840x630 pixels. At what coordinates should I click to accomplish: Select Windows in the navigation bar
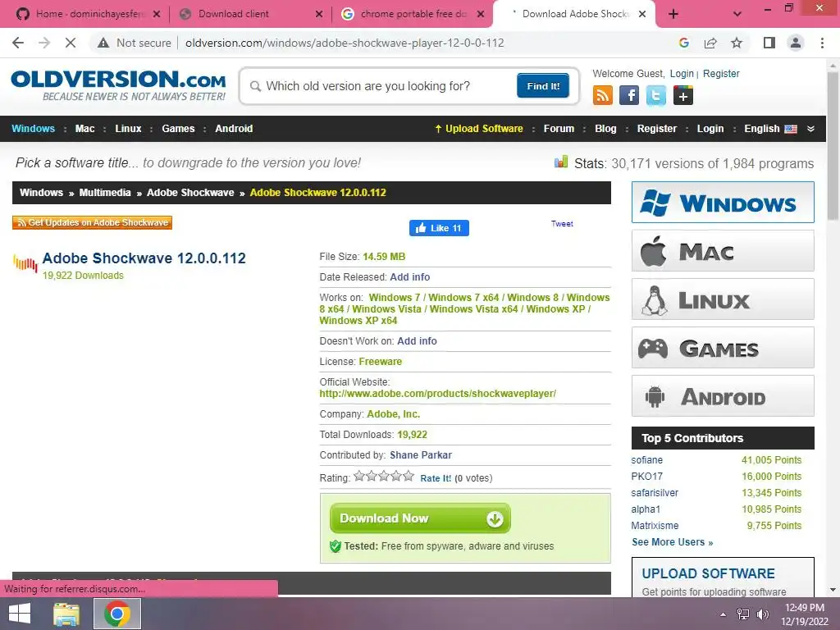[x=33, y=129]
